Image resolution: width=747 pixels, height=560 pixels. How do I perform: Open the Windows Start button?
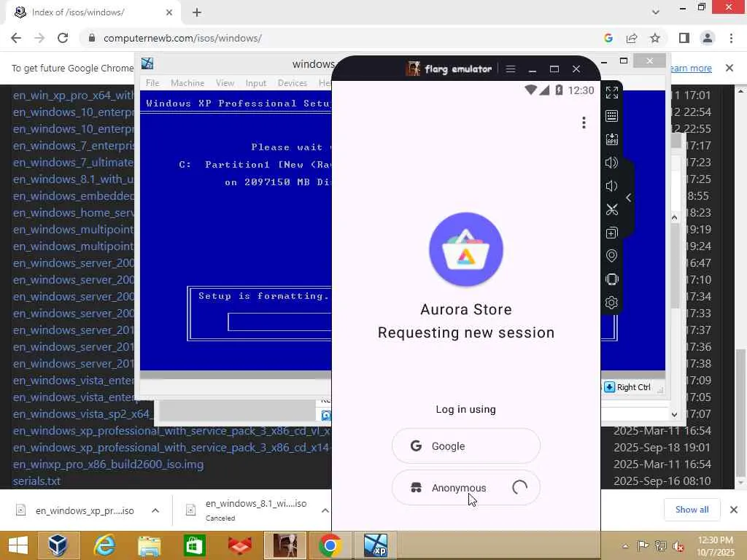pos(18,545)
